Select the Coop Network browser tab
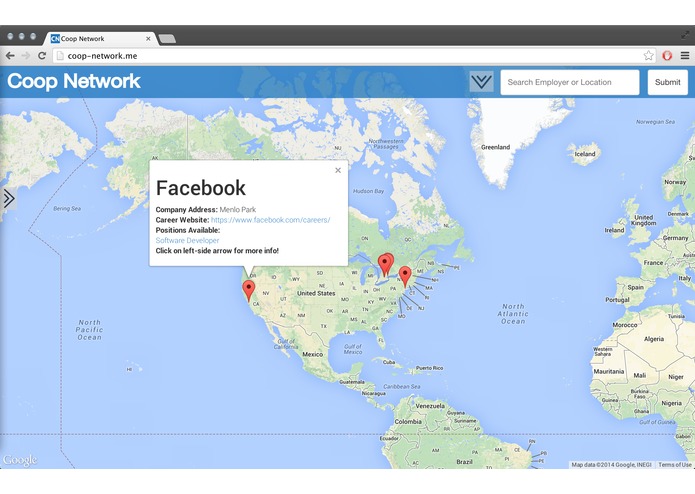Screen dimensions: 695x494 click(100, 39)
